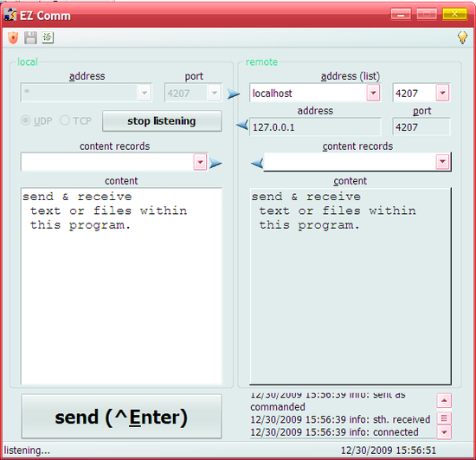Open the remote content records dropdown
476x460 pixels.
click(442, 161)
